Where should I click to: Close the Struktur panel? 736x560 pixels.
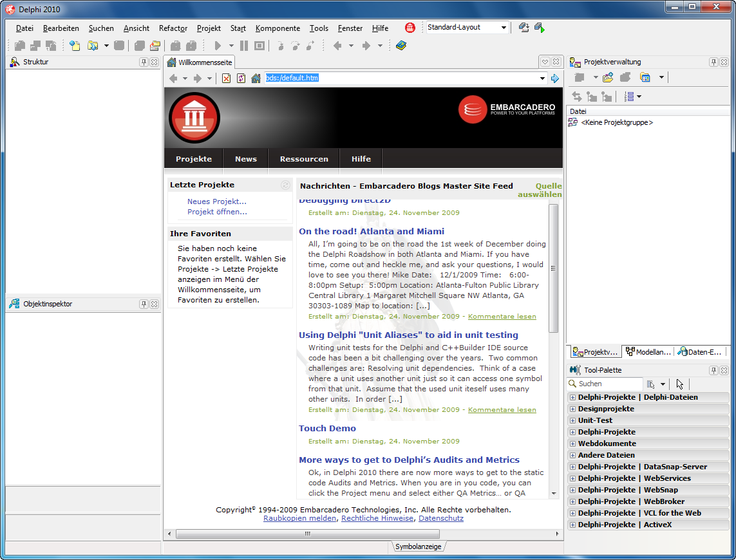[154, 62]
